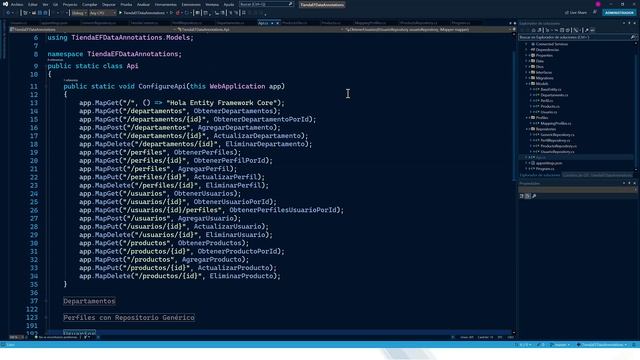
Task: Open the Depurar menu
Action: [x=109, y=4]
